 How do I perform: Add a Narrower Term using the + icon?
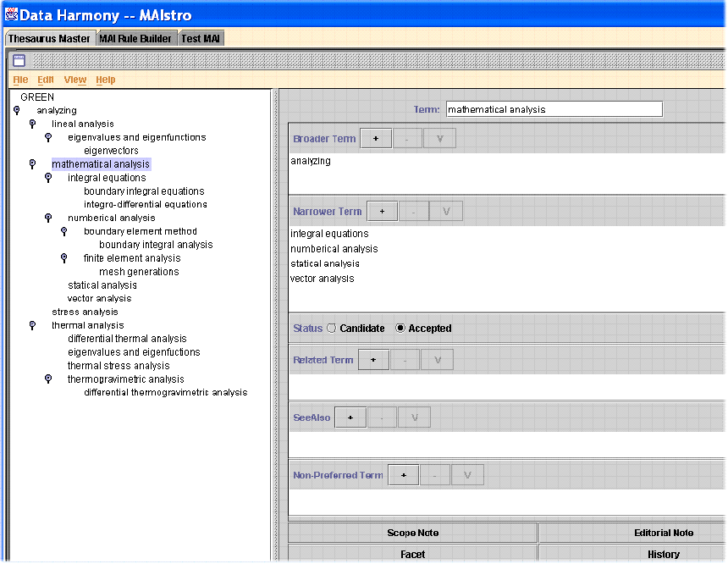pos(382,211)
